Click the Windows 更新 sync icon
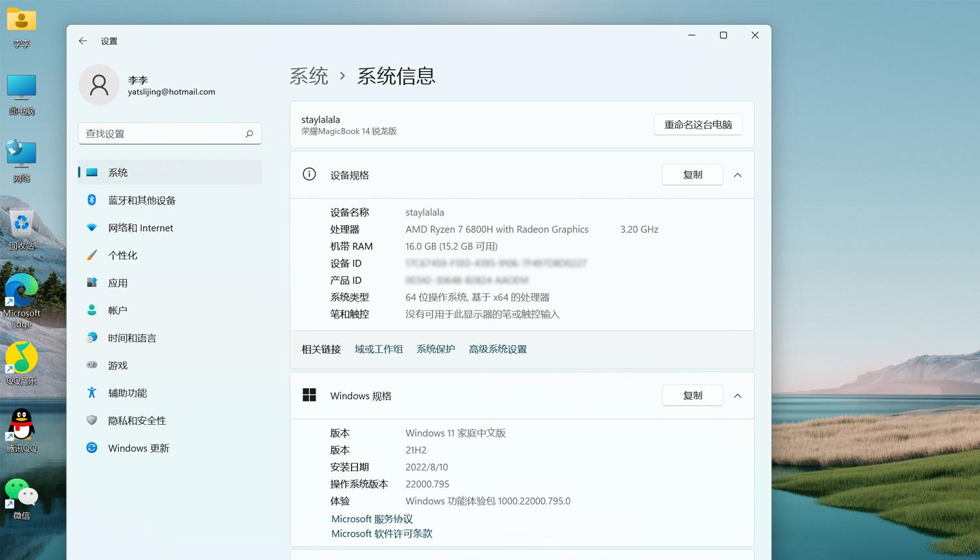This screenshot has height=560, width=980. (x=91, y=448)
